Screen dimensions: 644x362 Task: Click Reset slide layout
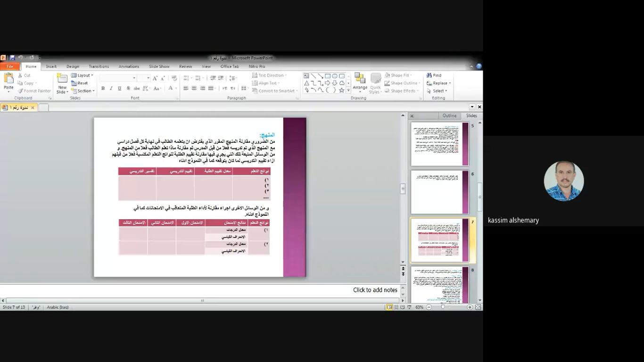(80, 83)
